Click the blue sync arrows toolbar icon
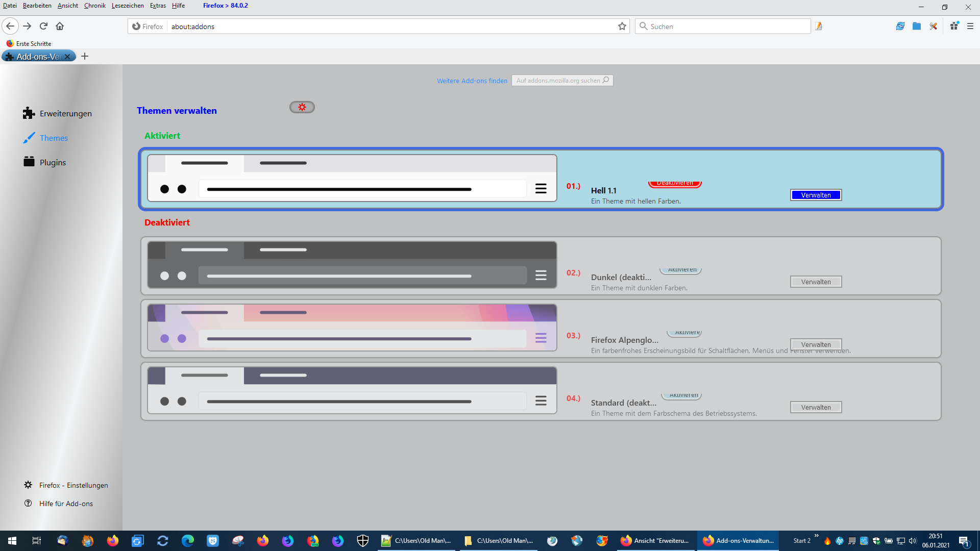Viewport: 980px width, 551px height. [900, 26]
